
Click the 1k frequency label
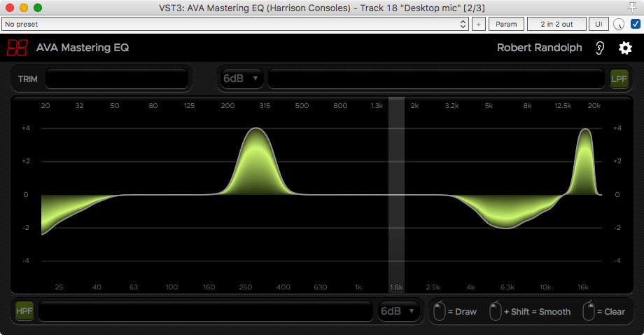358,287
